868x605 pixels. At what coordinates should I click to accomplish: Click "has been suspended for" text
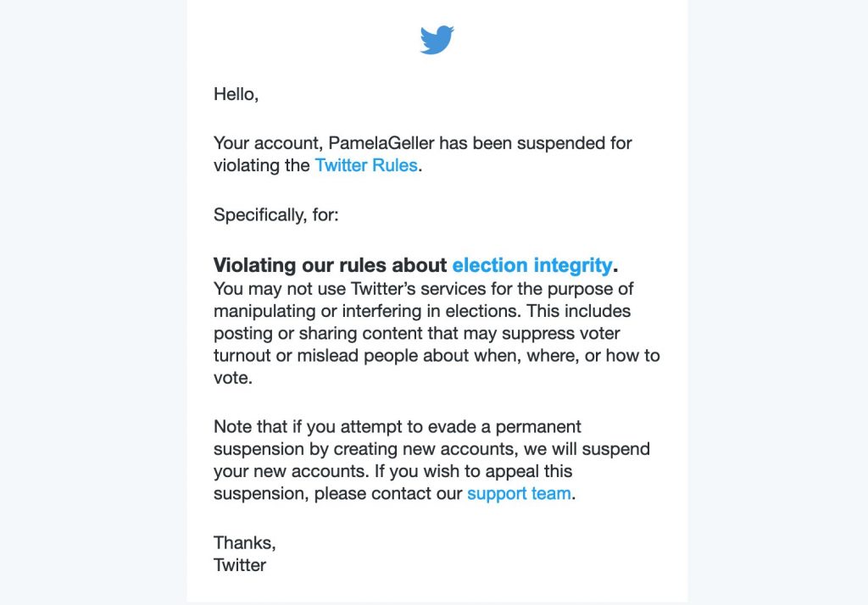[x=536, y=143]
